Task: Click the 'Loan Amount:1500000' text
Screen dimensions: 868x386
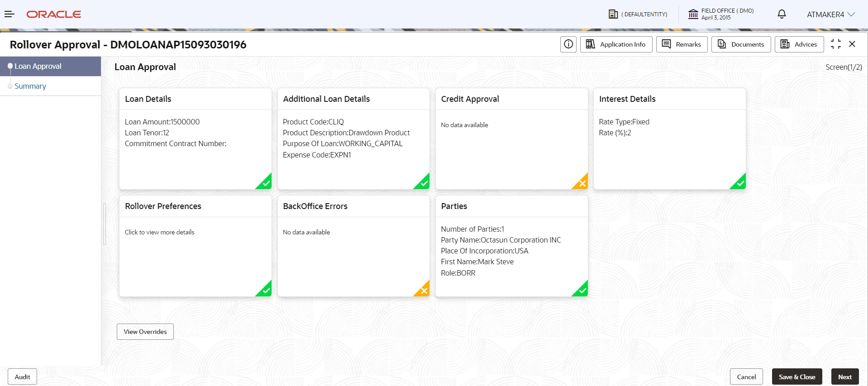Action: 162,122
